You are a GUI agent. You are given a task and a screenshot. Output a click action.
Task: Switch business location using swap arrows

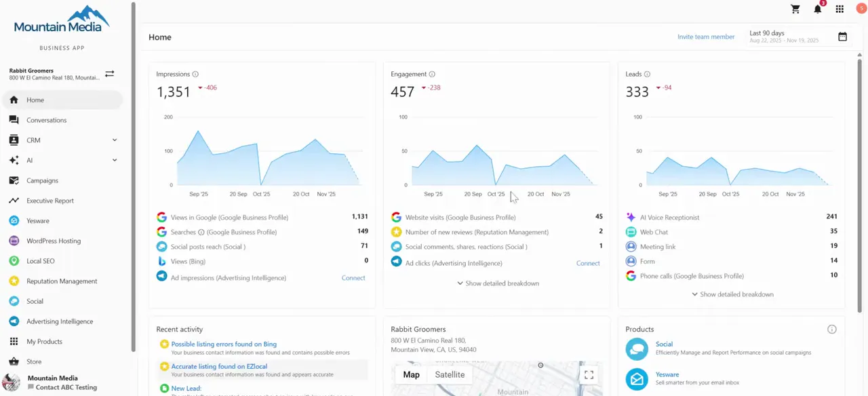[x=109, y=74]
